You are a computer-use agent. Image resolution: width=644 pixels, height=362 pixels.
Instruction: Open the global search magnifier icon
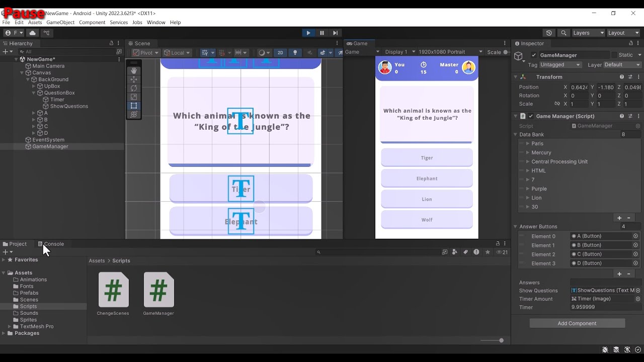point(563,33)
